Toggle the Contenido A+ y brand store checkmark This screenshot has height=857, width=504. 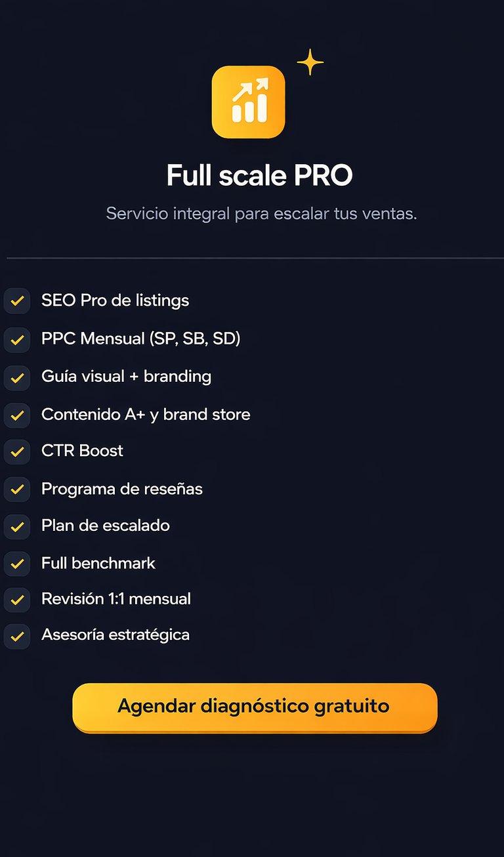[x=17, y=415]
